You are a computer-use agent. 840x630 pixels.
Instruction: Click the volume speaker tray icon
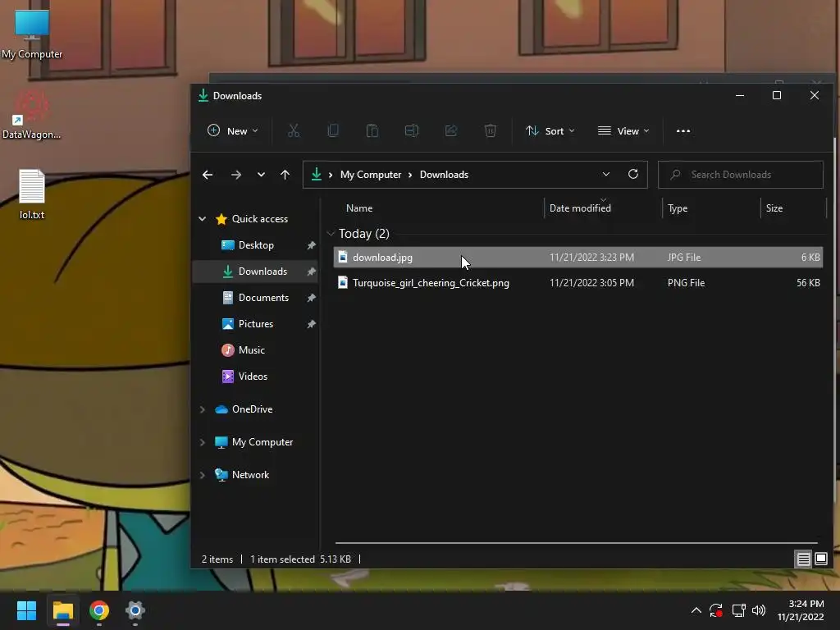[759, 610]
